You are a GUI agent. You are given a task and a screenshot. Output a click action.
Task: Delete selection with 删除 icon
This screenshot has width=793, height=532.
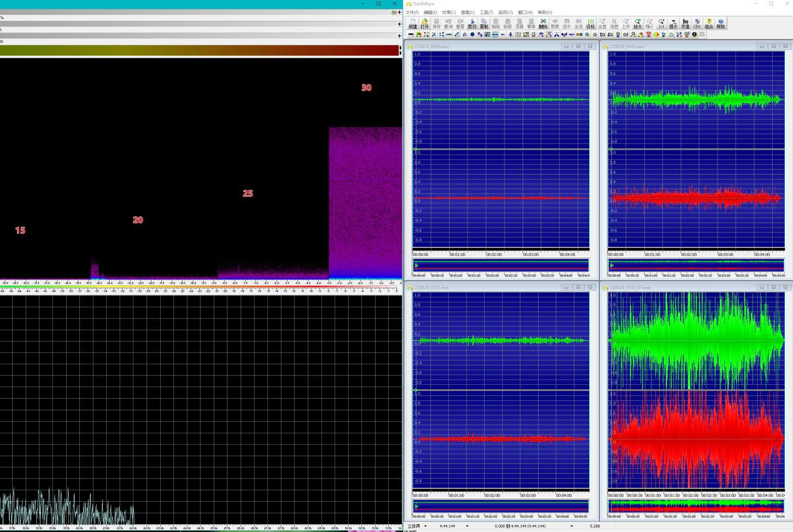543,24
